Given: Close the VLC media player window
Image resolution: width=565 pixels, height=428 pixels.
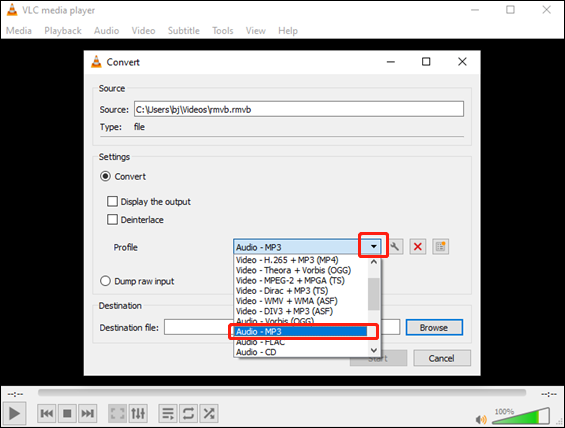Looking at the screenshot, I should [x=546, y=10].
